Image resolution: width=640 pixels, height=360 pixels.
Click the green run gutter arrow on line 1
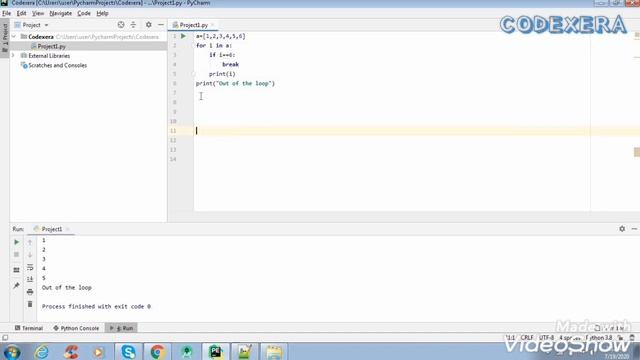pyautogui.click(x=183, y=36)
